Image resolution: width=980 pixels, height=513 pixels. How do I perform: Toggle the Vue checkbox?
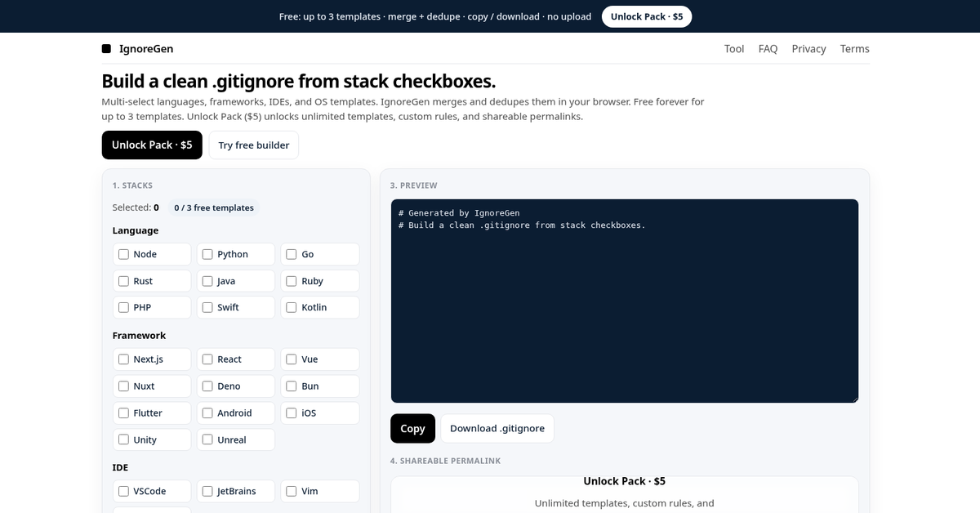(292, 359)
